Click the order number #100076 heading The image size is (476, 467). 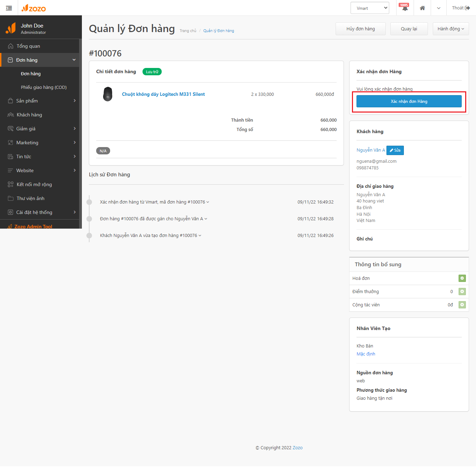point(105,53)
